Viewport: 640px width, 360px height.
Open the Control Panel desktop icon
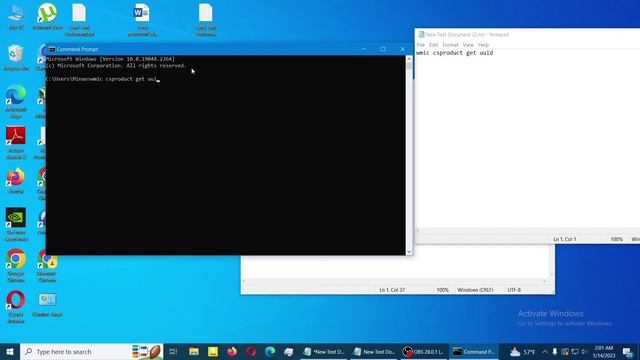click(x=47, y=304)
